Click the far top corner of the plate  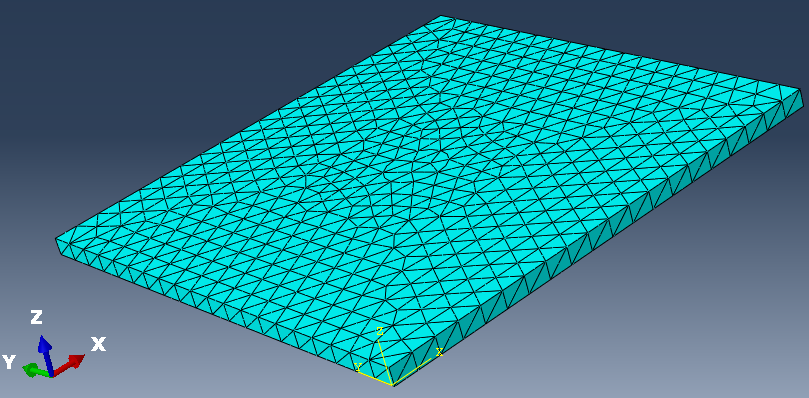click(x=442, y=15)
